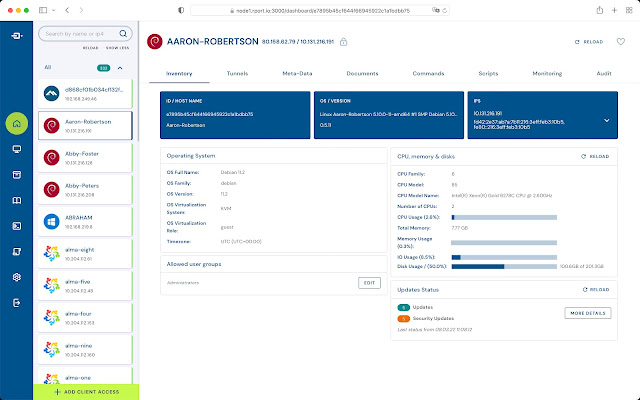The image size is (640, 400).
Task: Open Safari sidebar dropdown chevron
Action: (x=53, y=10)
